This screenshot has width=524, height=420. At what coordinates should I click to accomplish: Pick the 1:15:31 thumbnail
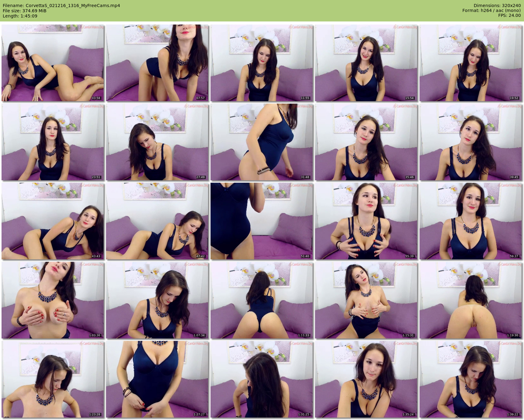click(x=366, y=300)
